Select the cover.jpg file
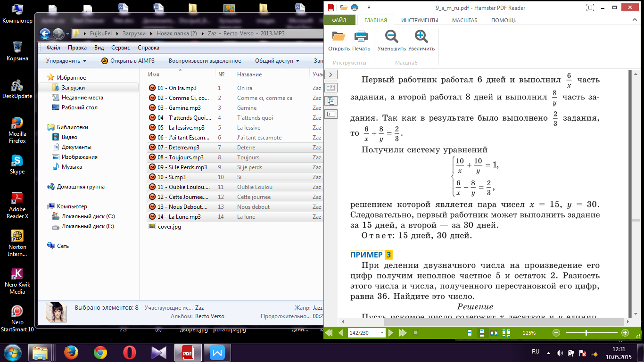The image size is (644, 362). pos(170,227)
